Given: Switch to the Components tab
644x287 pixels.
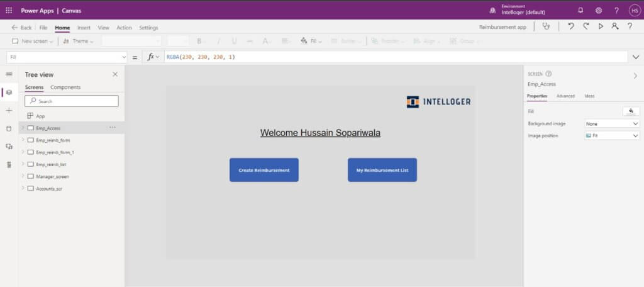Looking at the screenshot, I should tap(65, 87).
